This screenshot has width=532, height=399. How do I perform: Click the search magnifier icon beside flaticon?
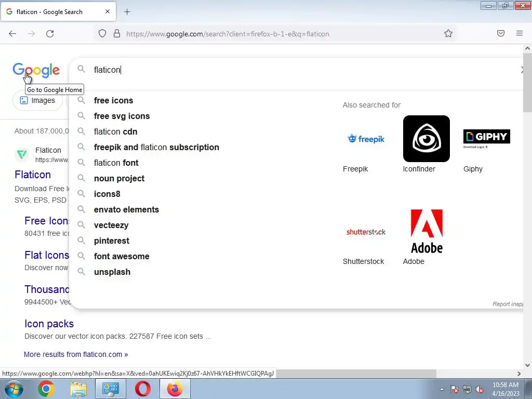[81, 69]
